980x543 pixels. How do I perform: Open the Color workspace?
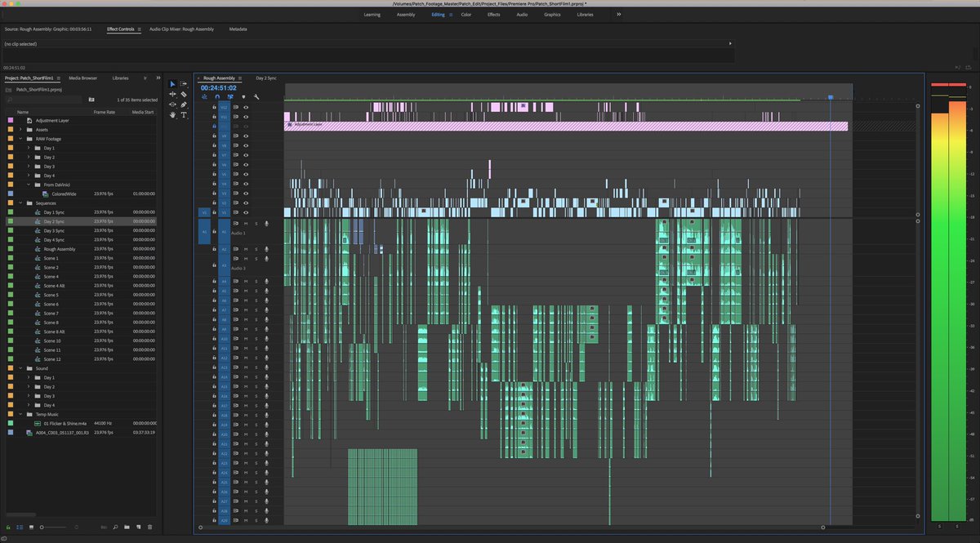click(466, 14)
